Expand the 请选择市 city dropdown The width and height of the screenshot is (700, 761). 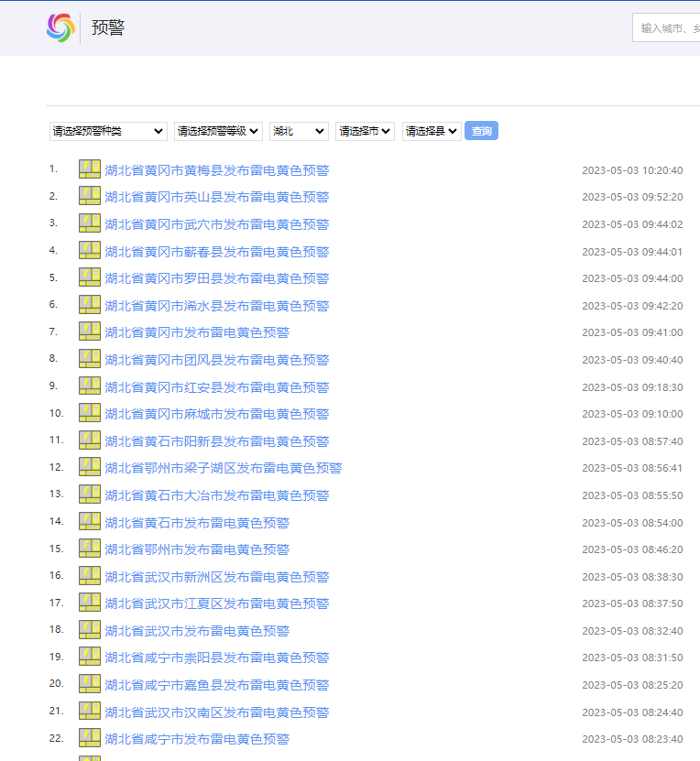click(x=365, y=131)
